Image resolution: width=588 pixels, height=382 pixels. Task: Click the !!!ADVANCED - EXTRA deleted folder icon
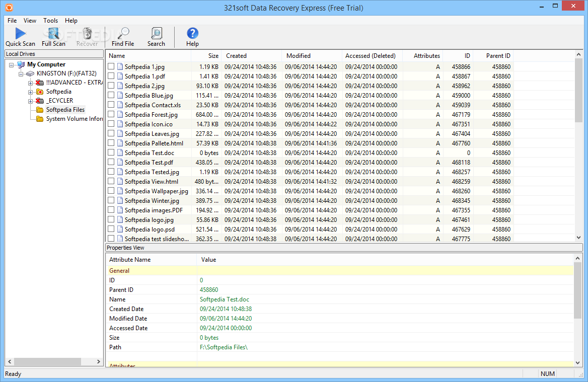click(x=39, y=83)
